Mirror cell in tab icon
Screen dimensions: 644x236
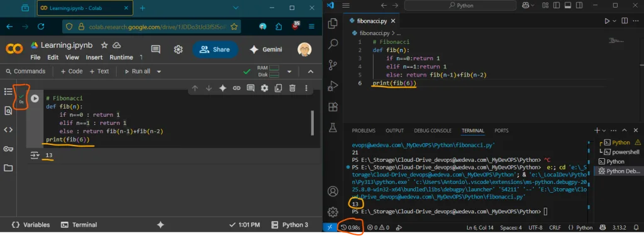pos(279,88)
